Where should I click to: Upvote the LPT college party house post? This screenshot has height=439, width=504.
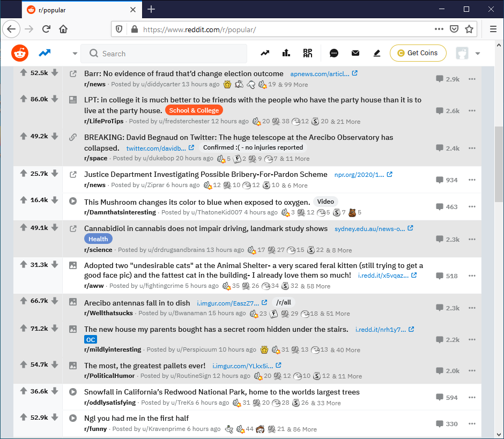click(24, 99)
